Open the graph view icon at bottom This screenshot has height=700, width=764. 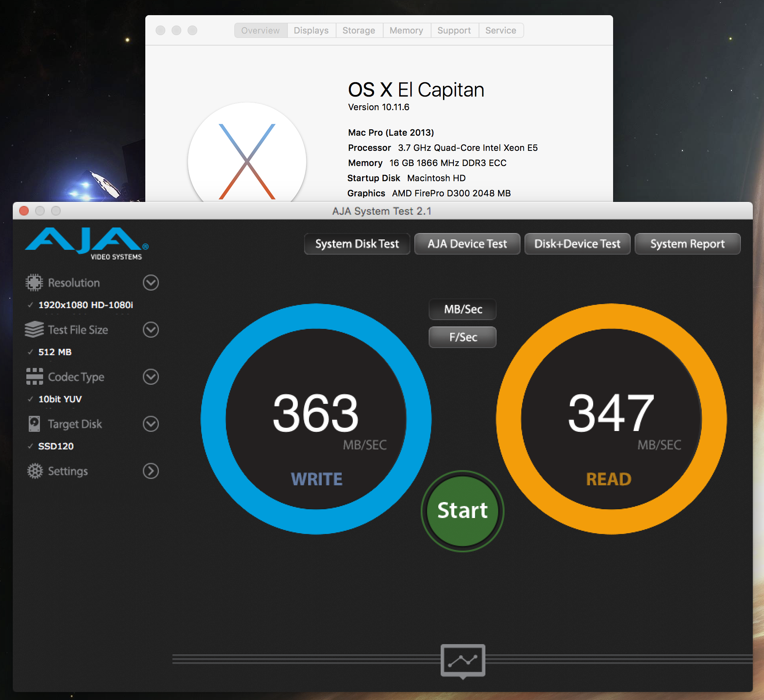(x=463, y=661)
